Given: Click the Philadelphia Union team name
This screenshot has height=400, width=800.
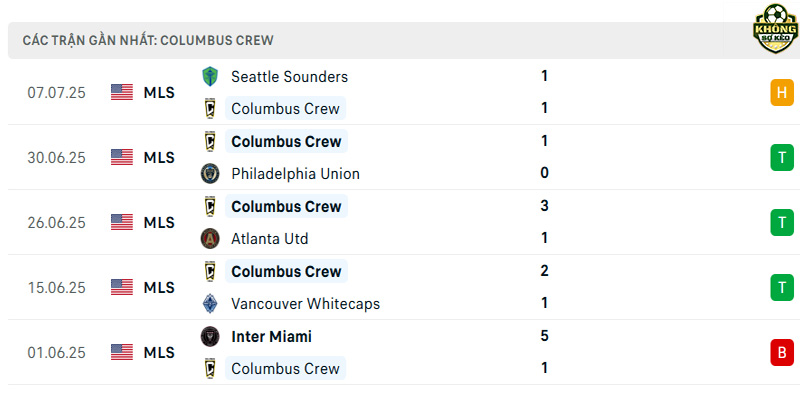Looking at the screenshot, I should point(295,174).
